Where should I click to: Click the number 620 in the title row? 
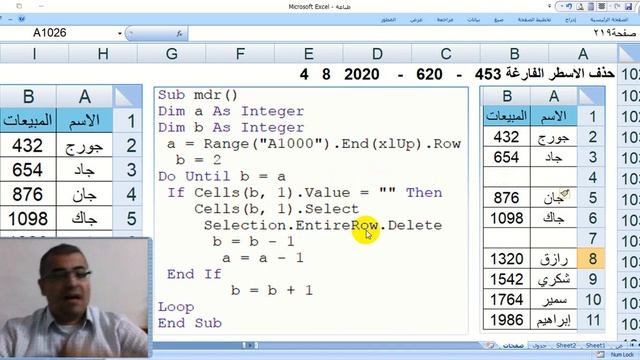pos(429,74)
